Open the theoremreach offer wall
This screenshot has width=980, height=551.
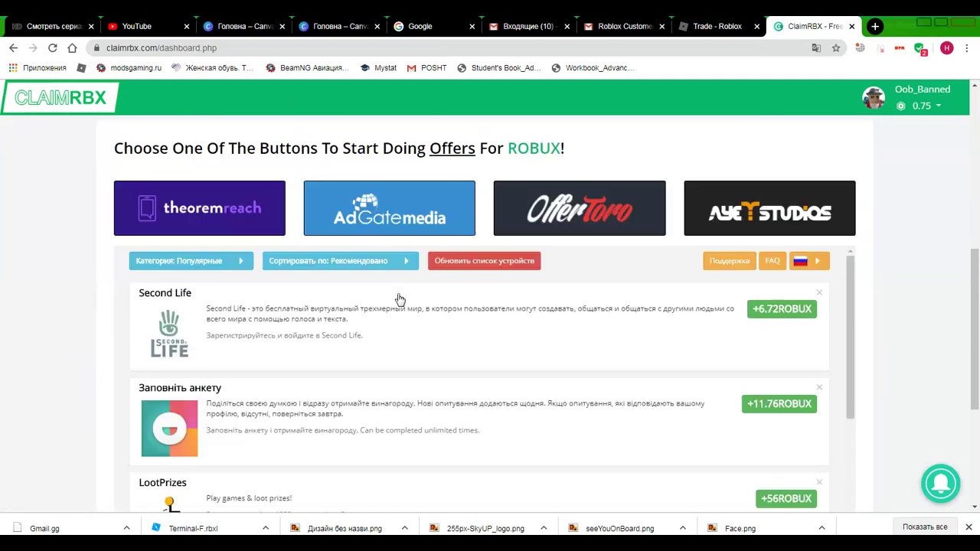tap(200, 208)
